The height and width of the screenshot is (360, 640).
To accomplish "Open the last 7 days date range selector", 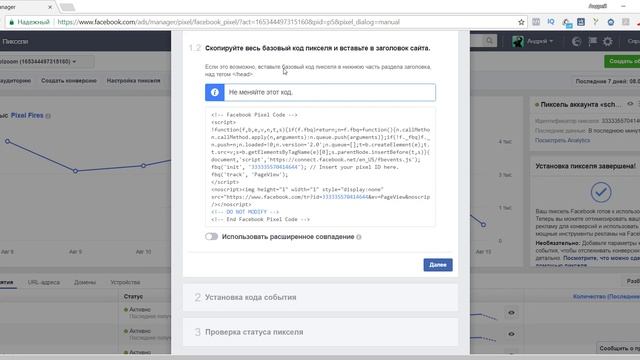I will coord(606,81).
